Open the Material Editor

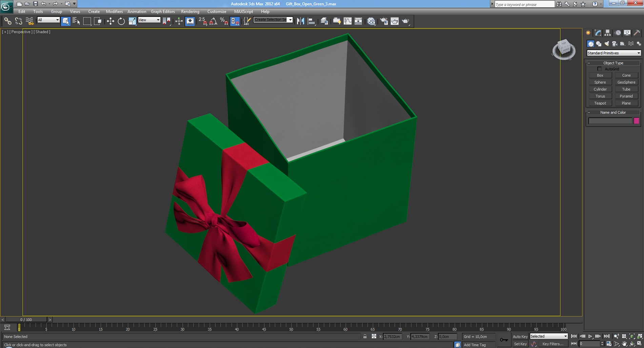371,21
